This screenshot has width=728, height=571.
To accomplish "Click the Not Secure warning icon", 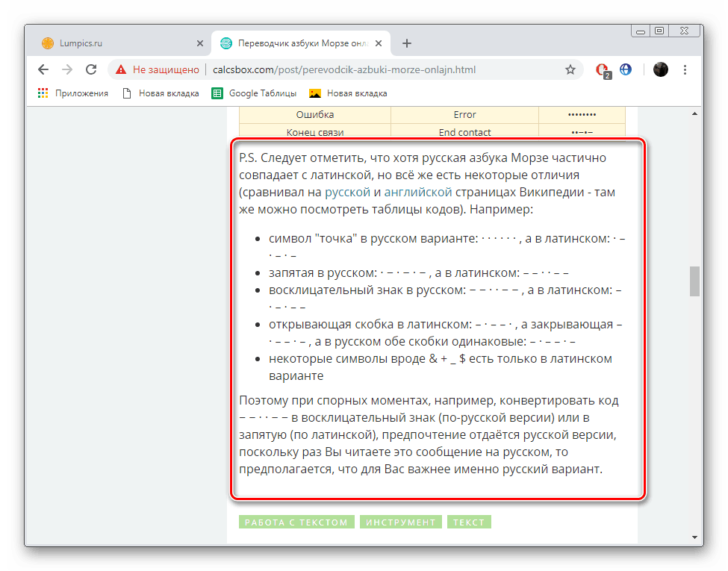I will point(121,70).
